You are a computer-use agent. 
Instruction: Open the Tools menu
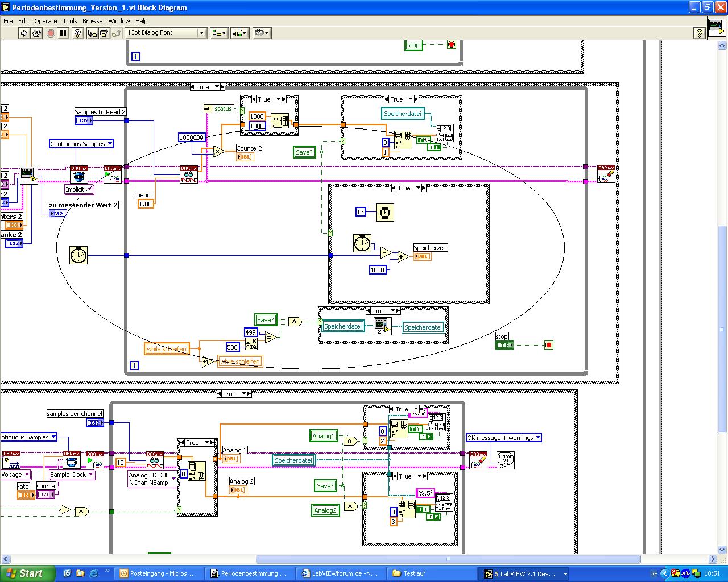coord(70,21)
